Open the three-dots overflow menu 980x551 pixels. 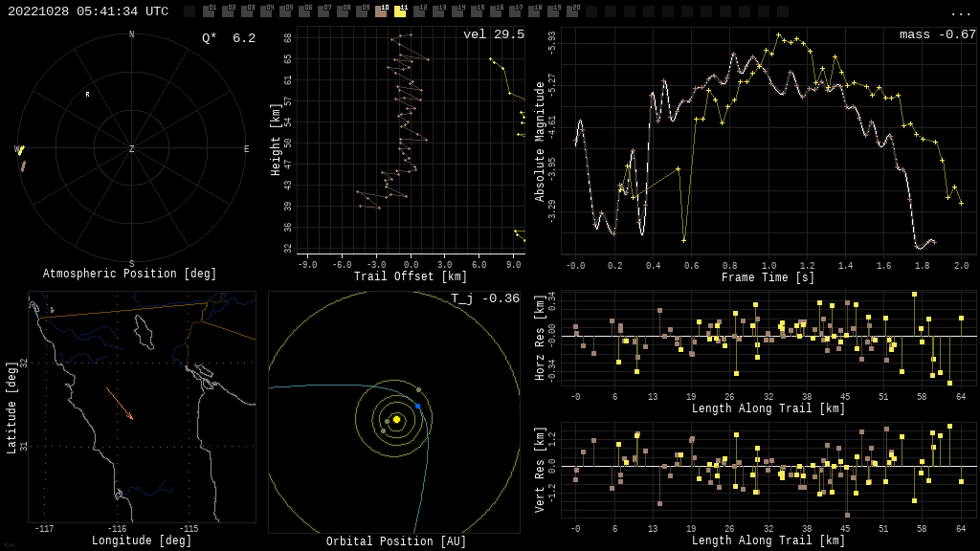click(960, 12)
